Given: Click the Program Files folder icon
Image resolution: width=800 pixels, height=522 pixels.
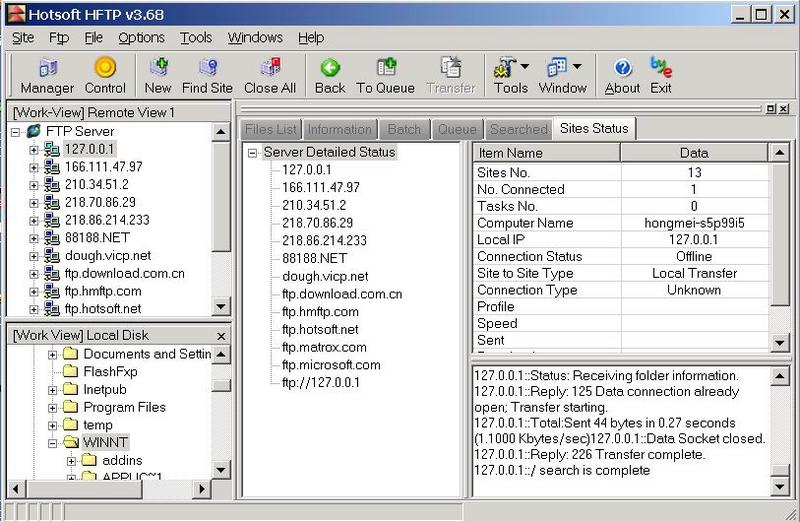Looking at the screenshot, I should 70,407.
